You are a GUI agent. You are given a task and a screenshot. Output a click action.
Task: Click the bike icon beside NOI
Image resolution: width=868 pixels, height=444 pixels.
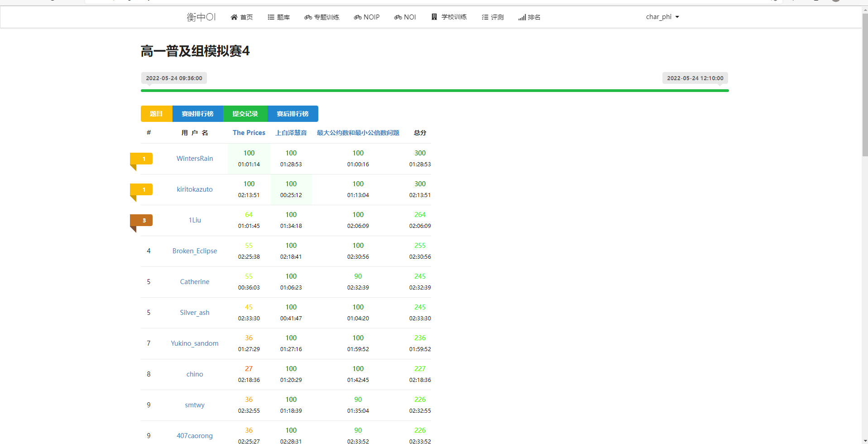point(398,17)
